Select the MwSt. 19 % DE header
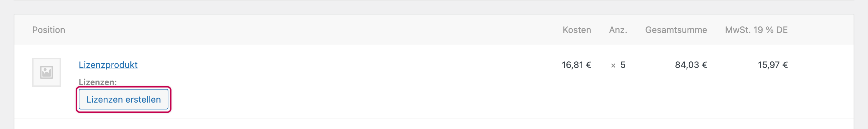Viewport: 868px width, 129px height. pyautogui.click(x=756, y=30)
